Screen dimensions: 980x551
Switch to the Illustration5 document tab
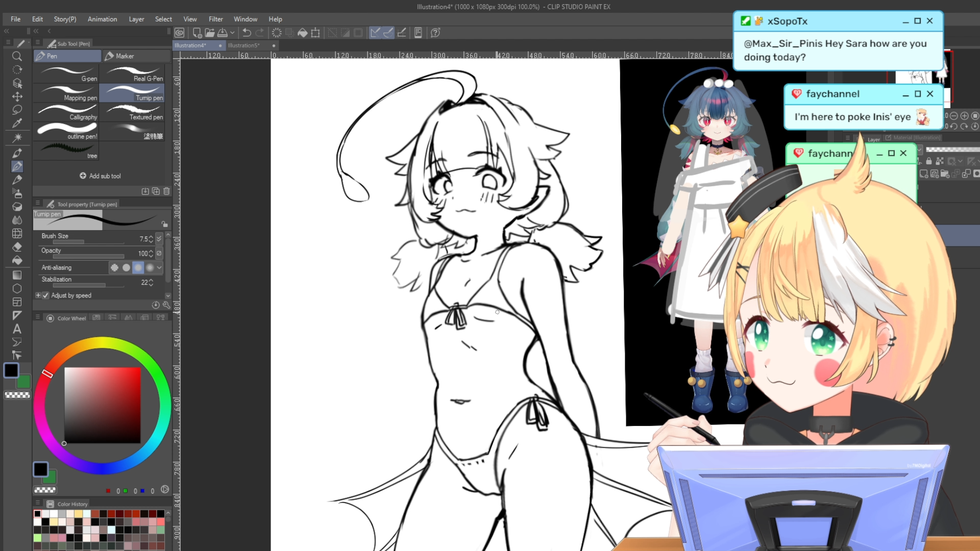point(244,45)
